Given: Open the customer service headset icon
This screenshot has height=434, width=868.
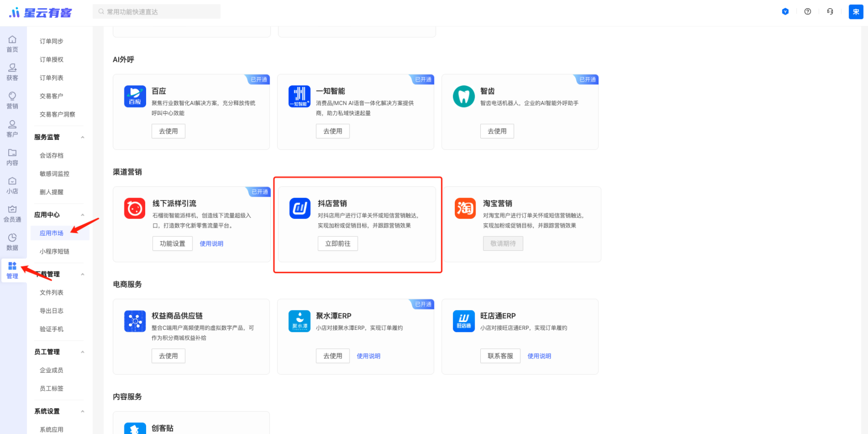Looking at the screenshot, I should coord(830,12).
